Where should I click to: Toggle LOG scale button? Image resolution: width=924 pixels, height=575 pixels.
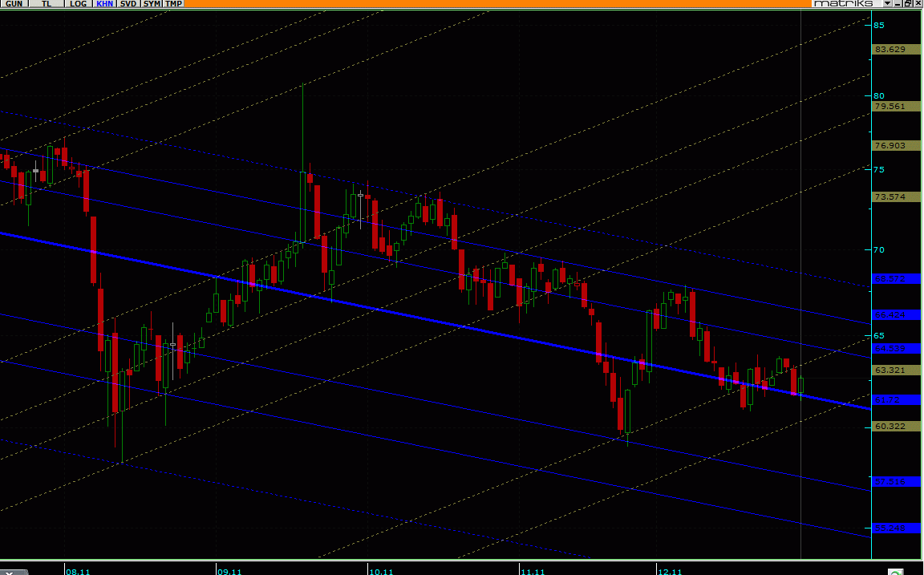[78, 3]
